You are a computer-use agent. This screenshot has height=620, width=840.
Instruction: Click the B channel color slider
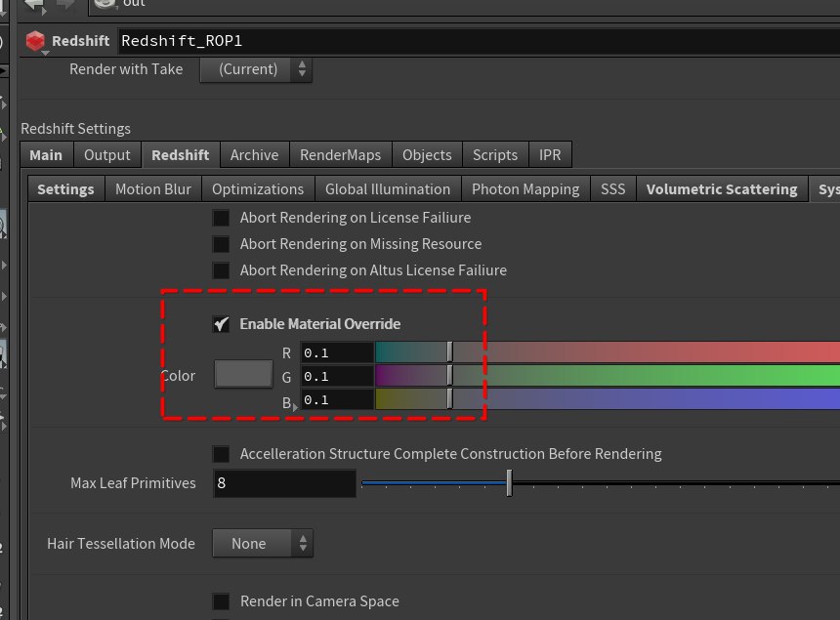(608, 399)
